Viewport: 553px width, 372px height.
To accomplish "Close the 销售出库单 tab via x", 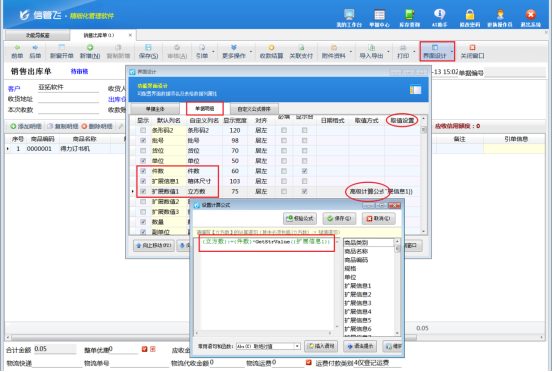I will pos(130,35).
